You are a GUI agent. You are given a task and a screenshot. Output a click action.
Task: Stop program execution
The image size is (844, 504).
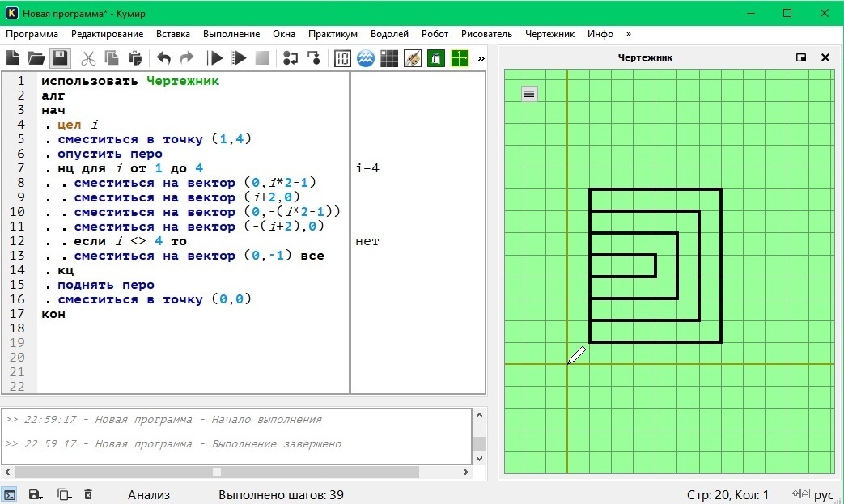click(261, 58)
